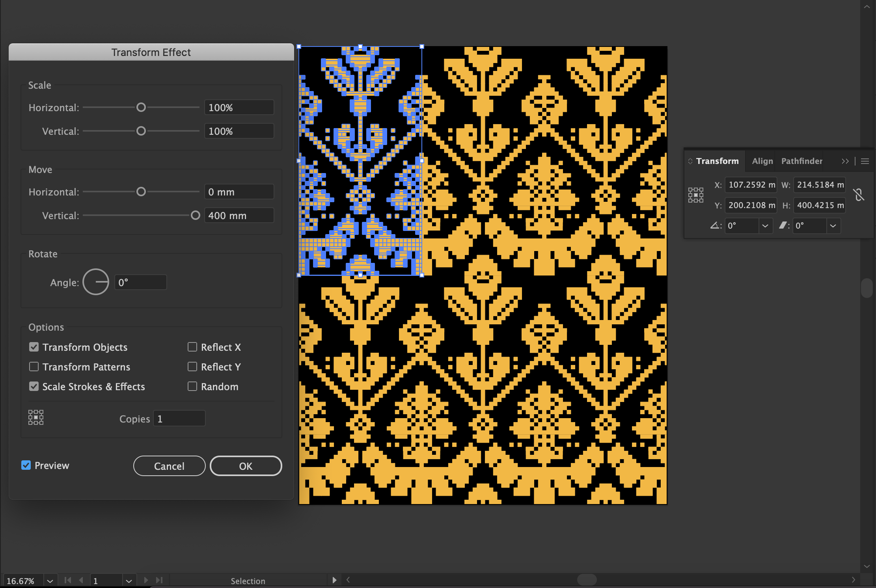This screenshot has height=588, width=876.
Task: Toggle constrain width and height proportions link
Action: (859, 195)
